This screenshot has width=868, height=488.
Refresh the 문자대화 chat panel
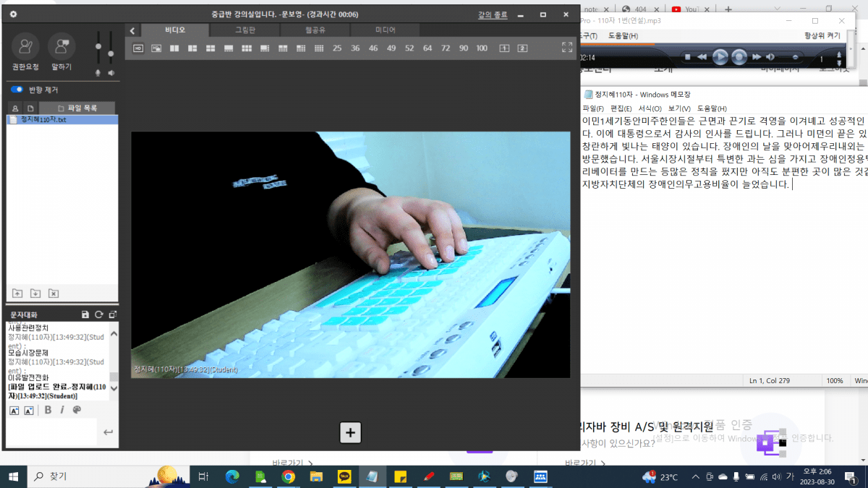(x=99, y=315)
